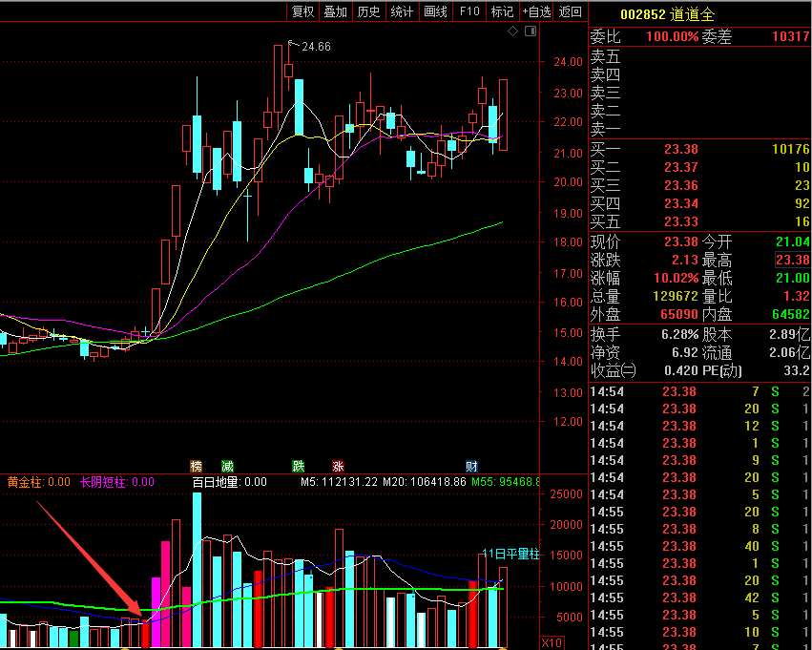Click the 减 event marker icon
Image resolution: width=812 pixels, height=650 pixels.
tap(227, 466)
